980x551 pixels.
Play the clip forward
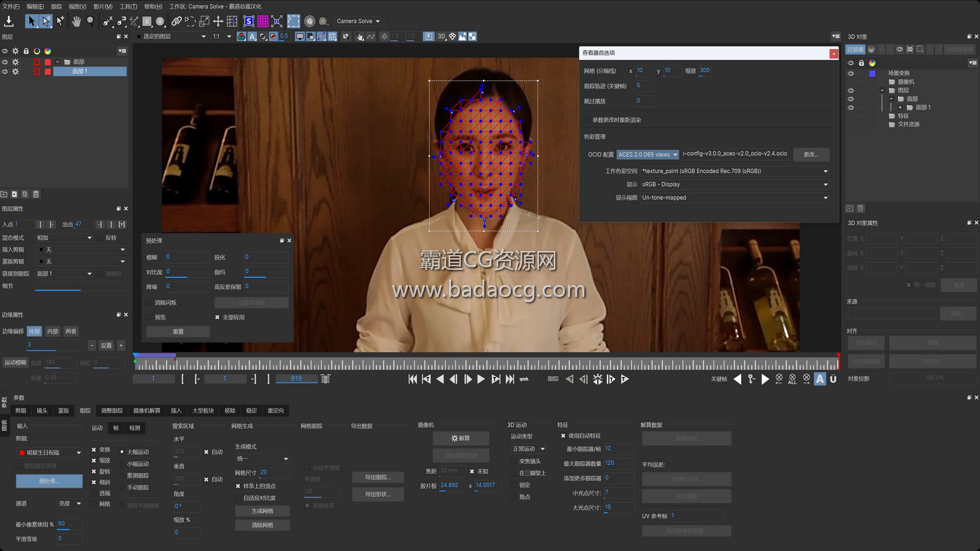tap(481, 379)
